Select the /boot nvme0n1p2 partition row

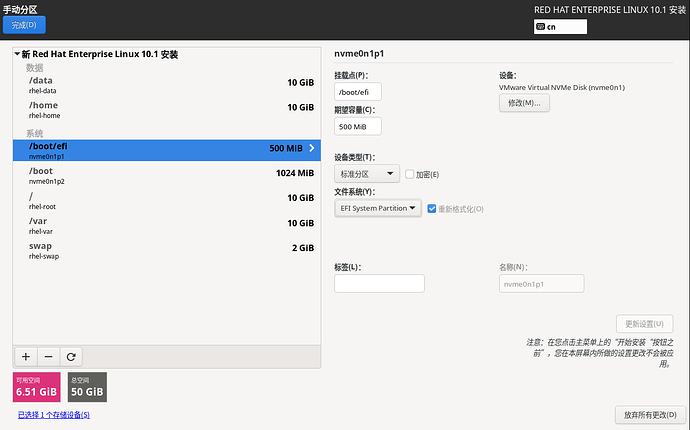point(167,175)
